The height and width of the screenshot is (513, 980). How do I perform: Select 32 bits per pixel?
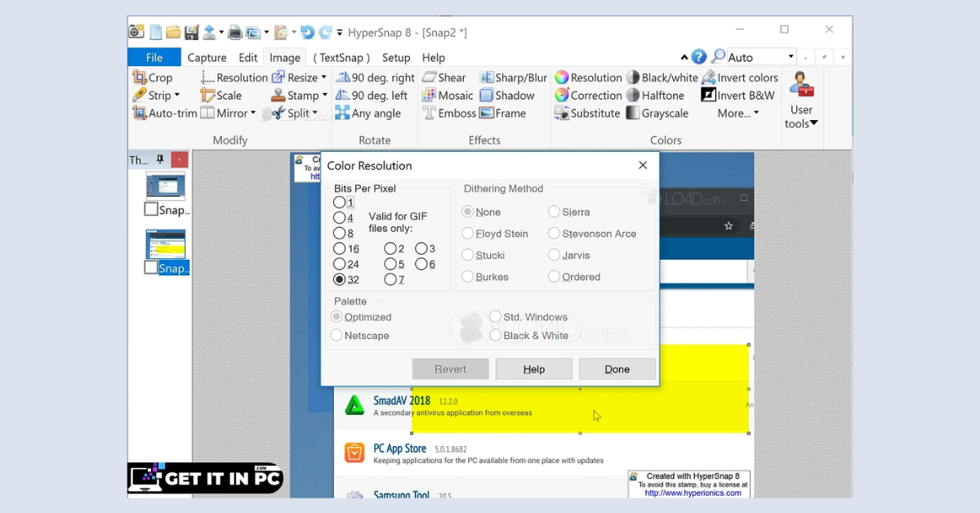(339, 279)
